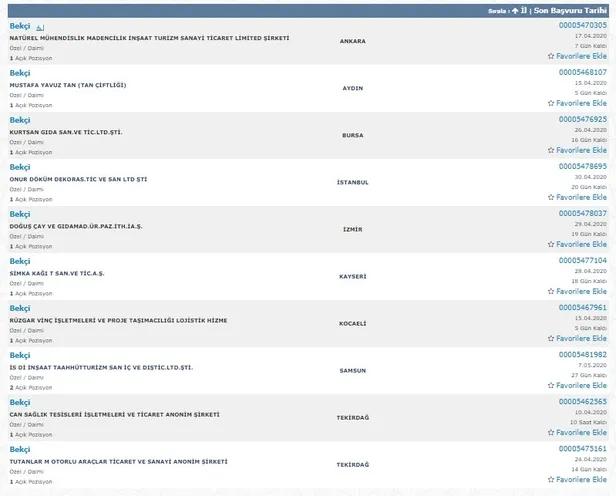
Task: Open Bekçi posting from Mustafa Yavuz Tan
Action: pyautogui.click(x=20, y=73)
